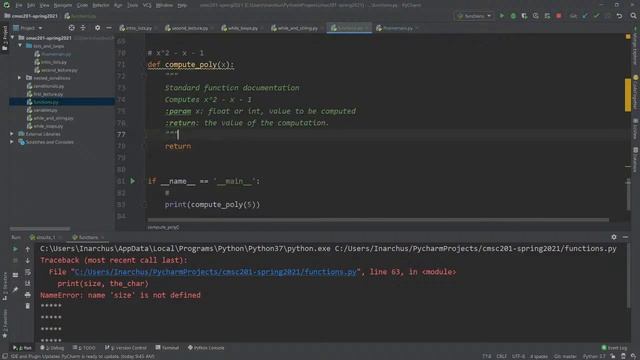Click the down arrow in Run console

point(28,260)
